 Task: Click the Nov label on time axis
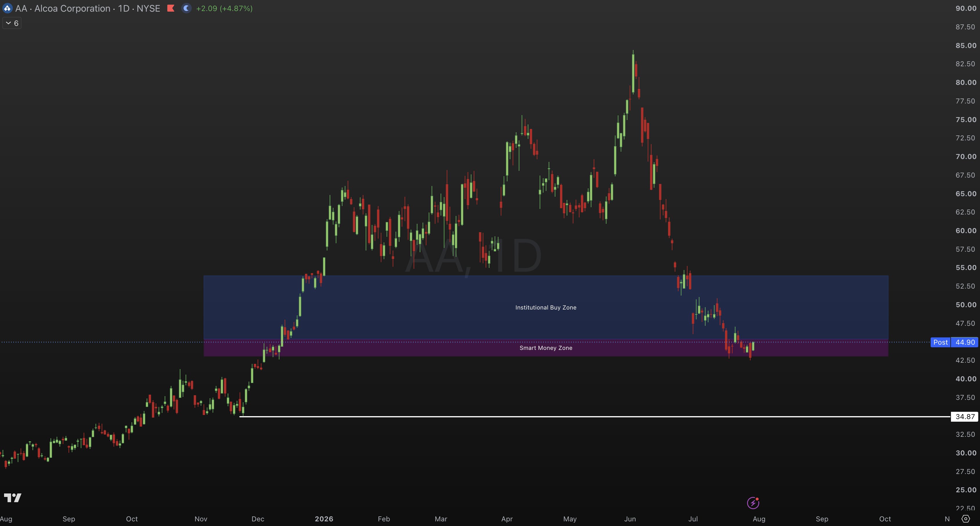[201, 519]
